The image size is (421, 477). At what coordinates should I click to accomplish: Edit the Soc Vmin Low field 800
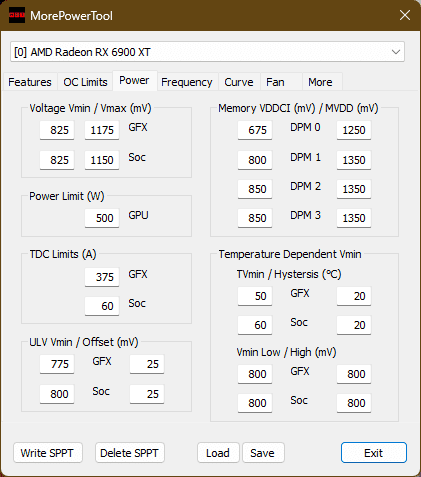tap(255, 403)
